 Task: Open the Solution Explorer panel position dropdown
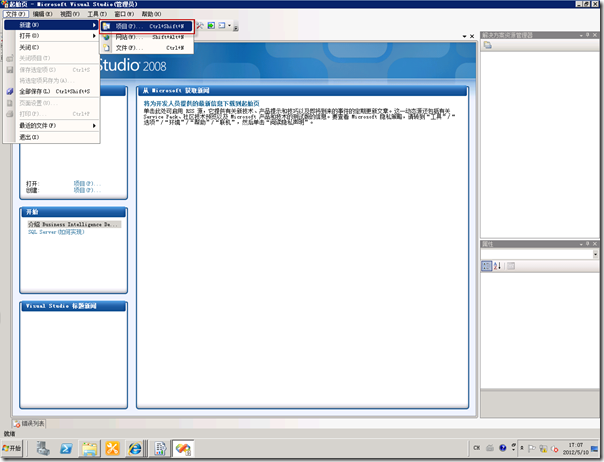581,35
